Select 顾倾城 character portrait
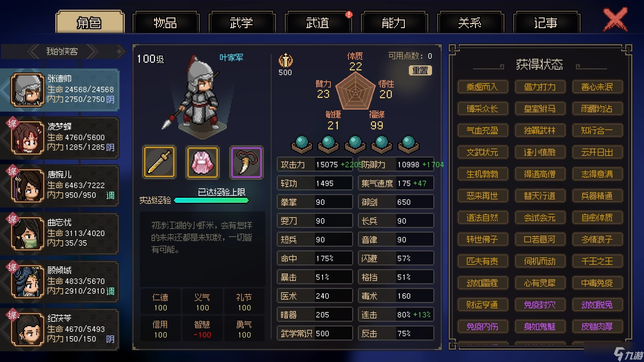The height and width of the screenshot is (362, 644). (x=28, y=282)
